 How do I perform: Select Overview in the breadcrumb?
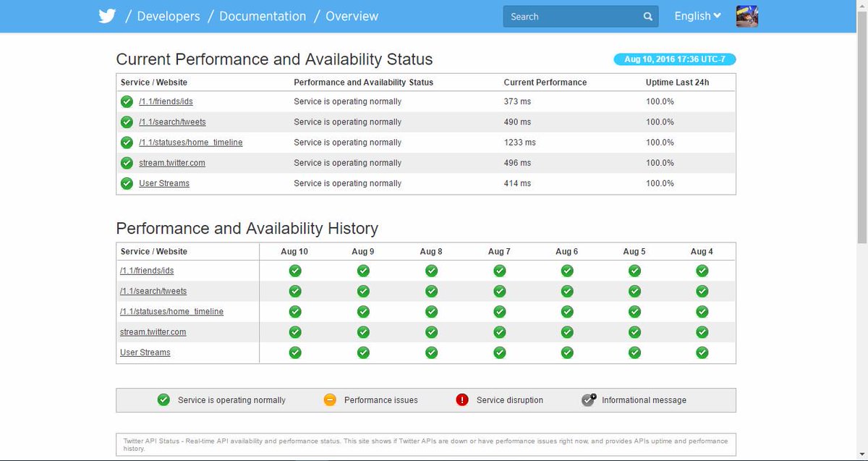click(352, 16)
